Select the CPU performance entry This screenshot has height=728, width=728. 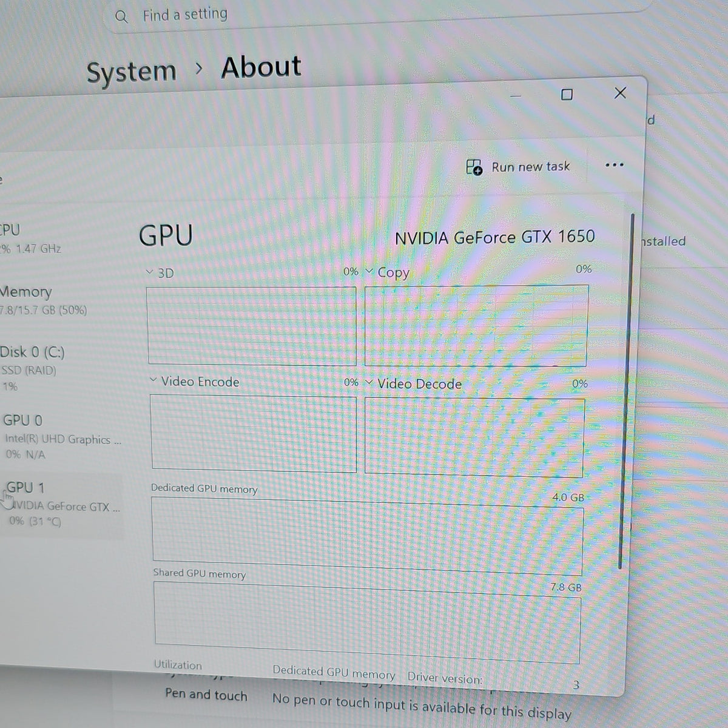tap(30, 238)
